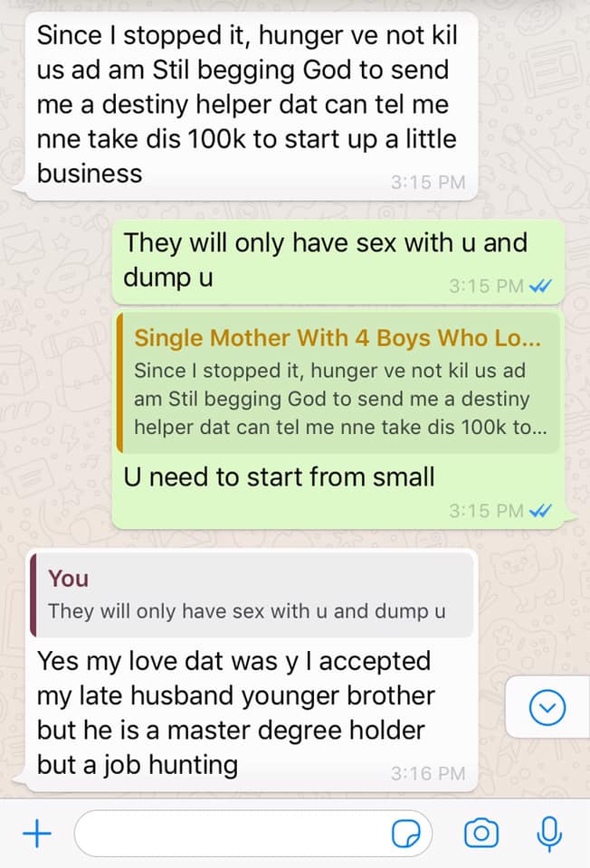Click the message text input field
The height and width of the screenshot is (868, 590).
(253, 833)
